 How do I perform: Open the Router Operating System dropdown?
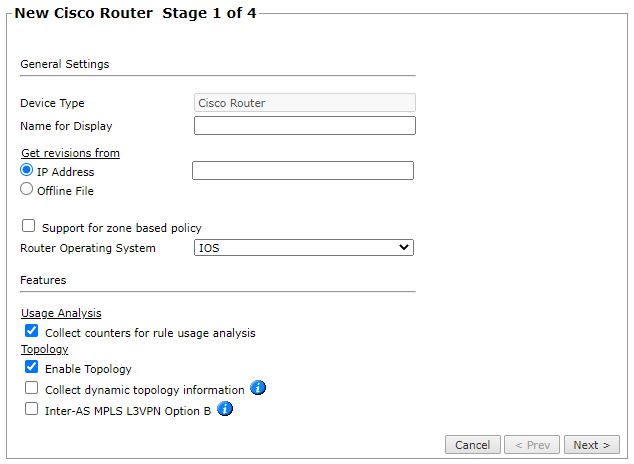point(303,247)
